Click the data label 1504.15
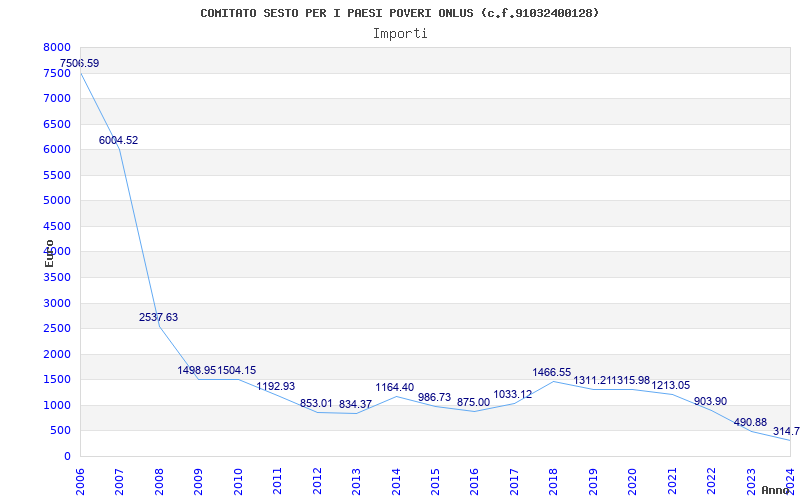The width and height of the screenshot is (800, 500). click(x=237, y=370)
